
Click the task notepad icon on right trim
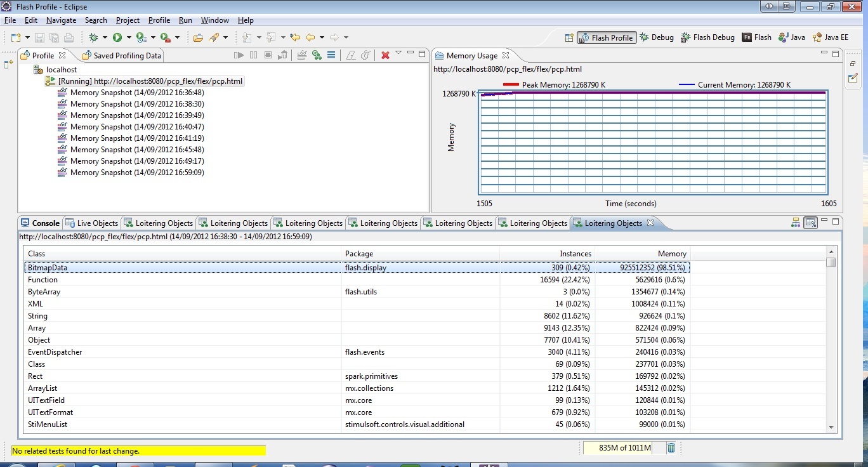(x=853, y=78)
